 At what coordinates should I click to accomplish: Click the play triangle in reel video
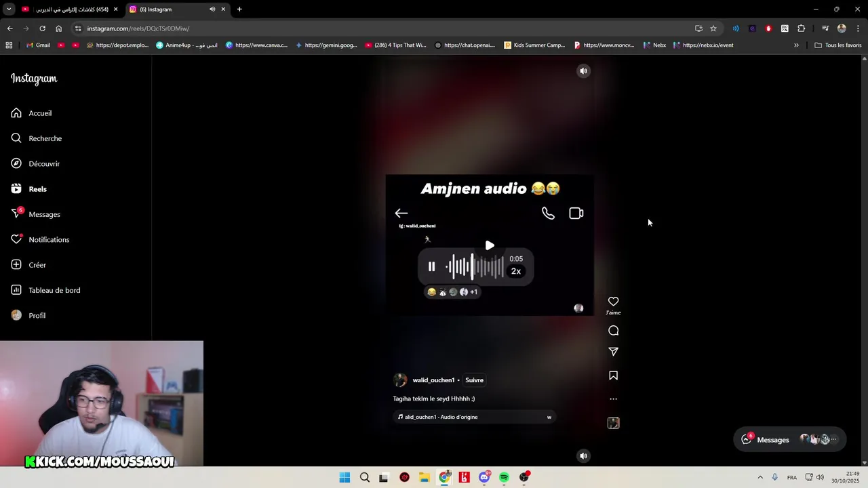(490, 245)
